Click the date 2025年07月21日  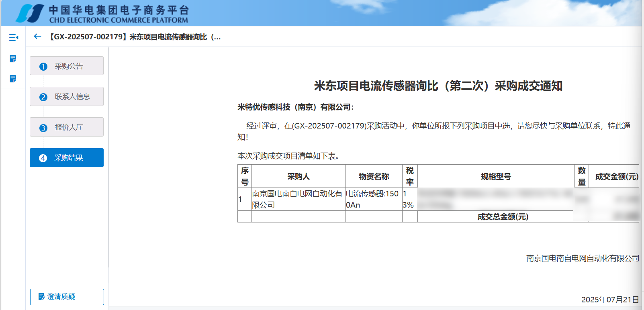pos(610,300)
